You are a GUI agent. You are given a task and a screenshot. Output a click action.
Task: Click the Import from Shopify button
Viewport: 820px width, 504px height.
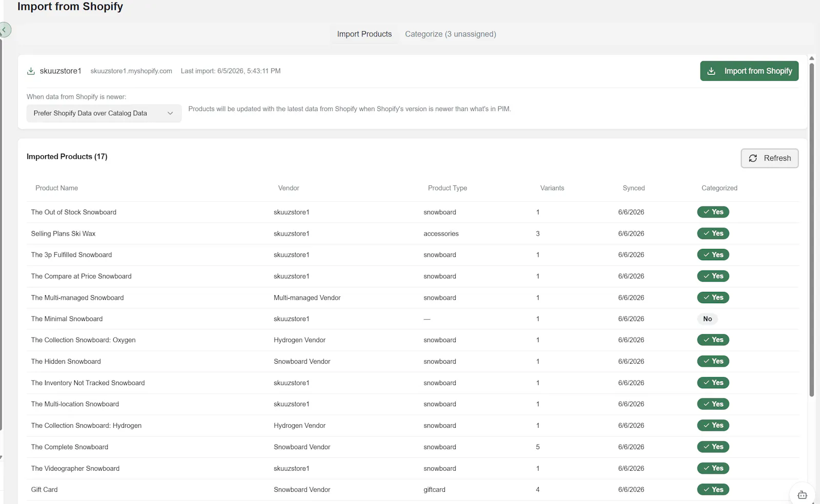coord(749,71)
